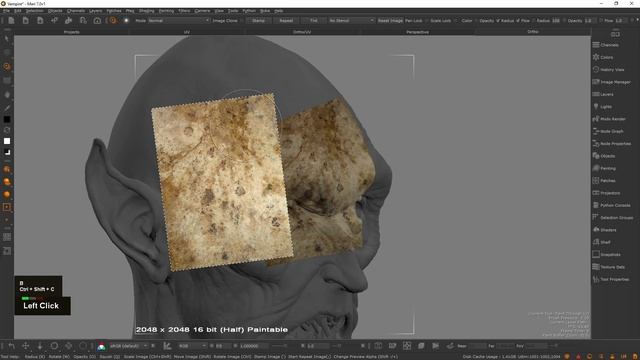Click the swap foreground/background colors icon
This screenshot has height=360, width=640.
7,130
